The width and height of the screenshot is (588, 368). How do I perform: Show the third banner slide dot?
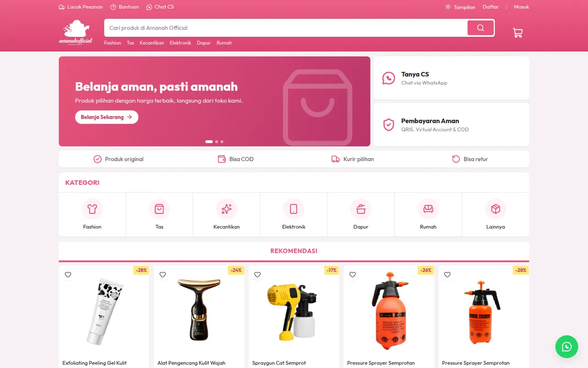222,142
